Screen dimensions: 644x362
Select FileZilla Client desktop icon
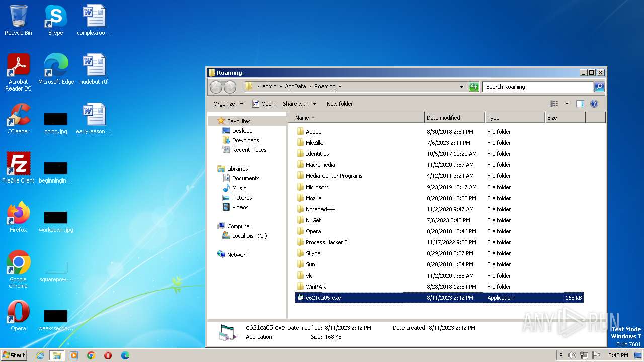pos(18,168)
